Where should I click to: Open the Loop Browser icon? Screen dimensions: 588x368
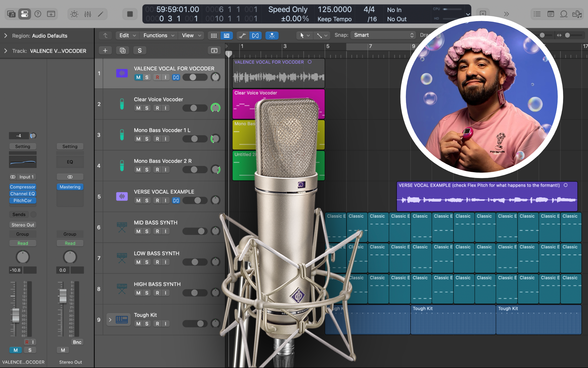coord(564,14)
